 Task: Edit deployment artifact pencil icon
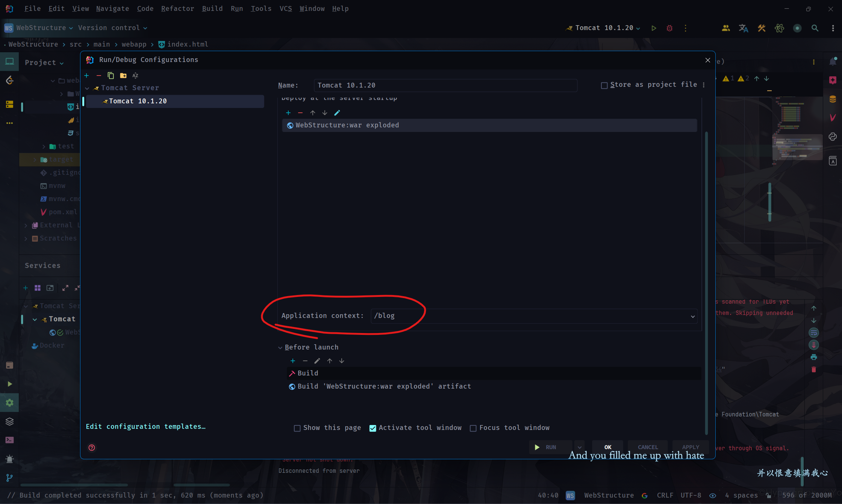[x=337, y=113]
